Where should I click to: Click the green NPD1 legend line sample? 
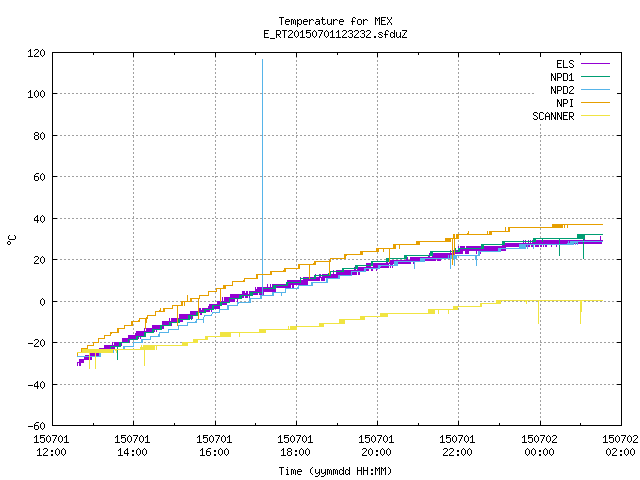coord(595,77)
